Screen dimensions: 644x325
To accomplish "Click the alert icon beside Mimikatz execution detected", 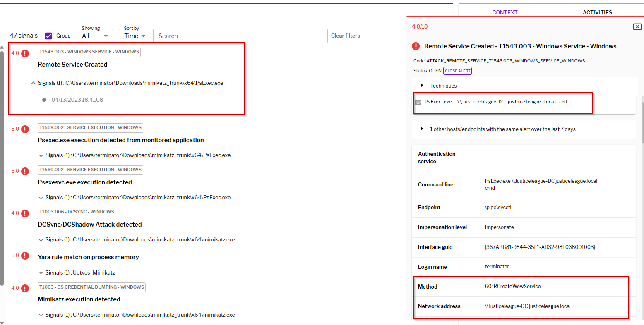I will coord(24,288).
